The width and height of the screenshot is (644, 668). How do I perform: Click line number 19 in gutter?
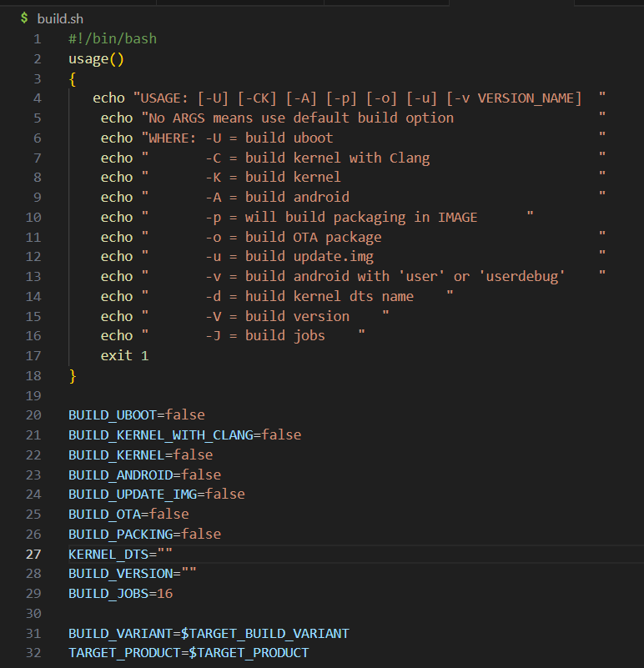click(33, 396)
